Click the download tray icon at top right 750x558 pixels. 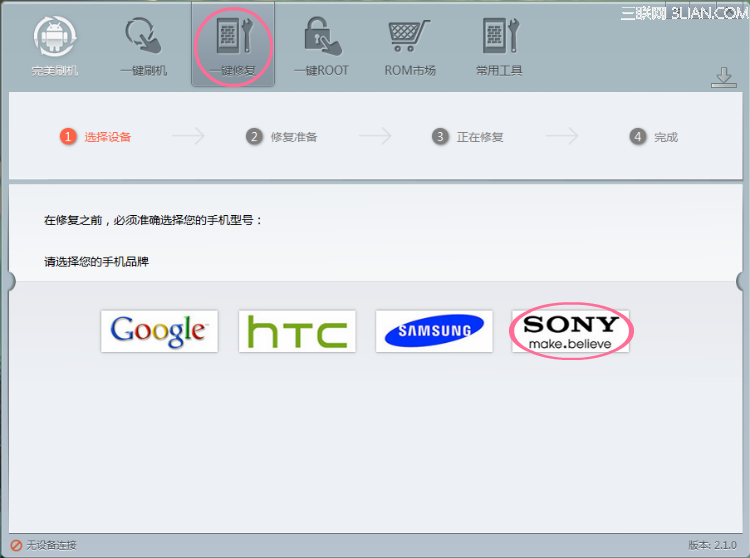[x=724, y=77]
